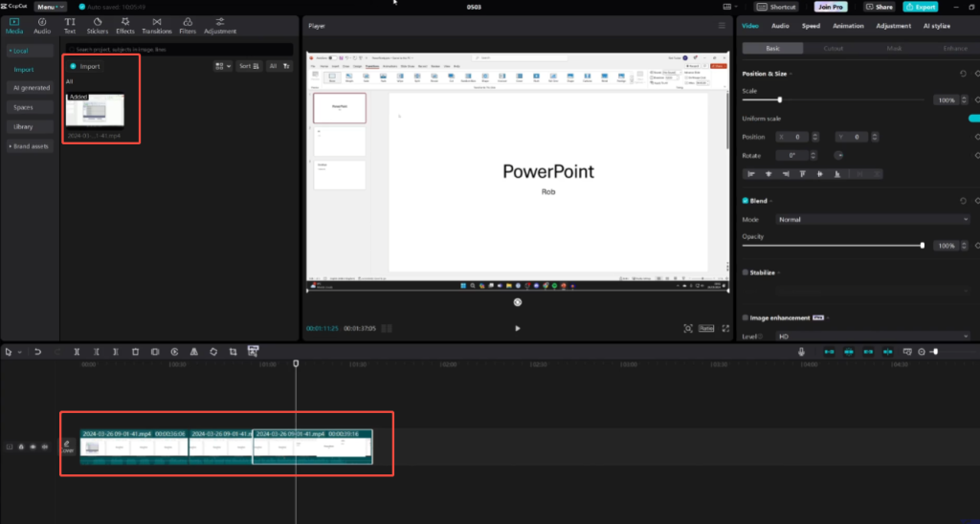Expand the selection tool arrow dropdown
This screenshot has height=524, width=980.
(19, 352)
